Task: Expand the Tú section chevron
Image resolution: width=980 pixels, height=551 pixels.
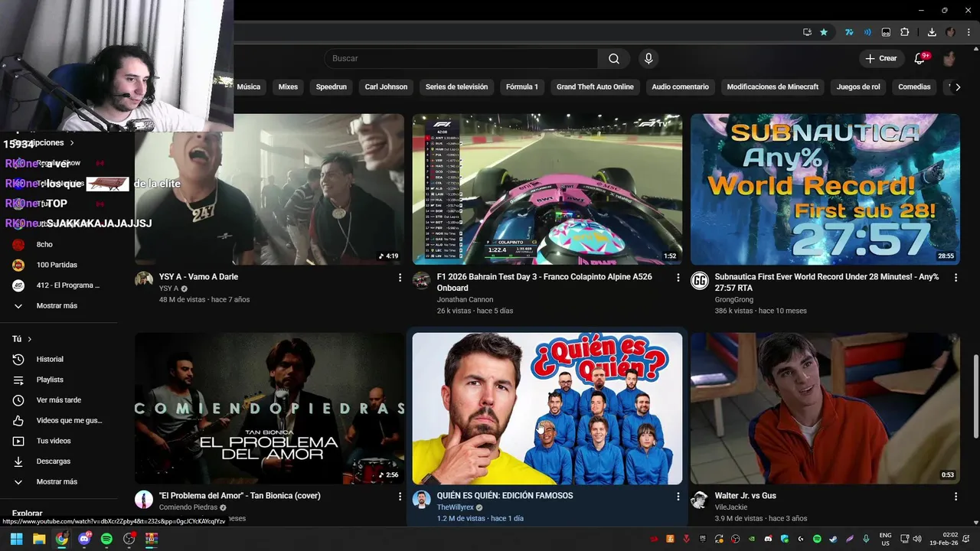Action: click(x=30, y=339)
